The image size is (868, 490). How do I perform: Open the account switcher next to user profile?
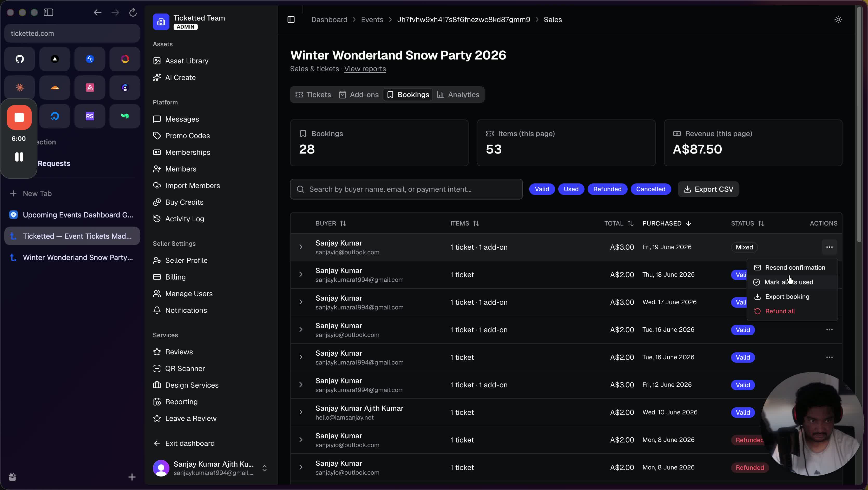point(265,468)
